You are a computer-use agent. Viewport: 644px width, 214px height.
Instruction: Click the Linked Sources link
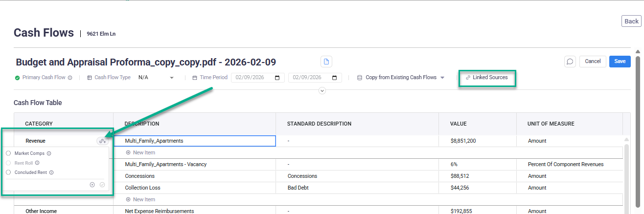coord(486,78)
